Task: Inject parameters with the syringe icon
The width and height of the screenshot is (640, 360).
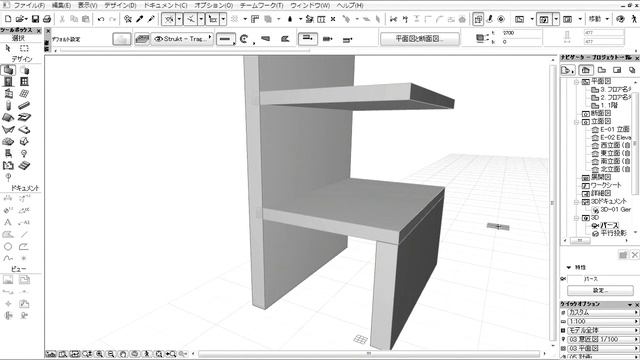Action: (151, 19)
